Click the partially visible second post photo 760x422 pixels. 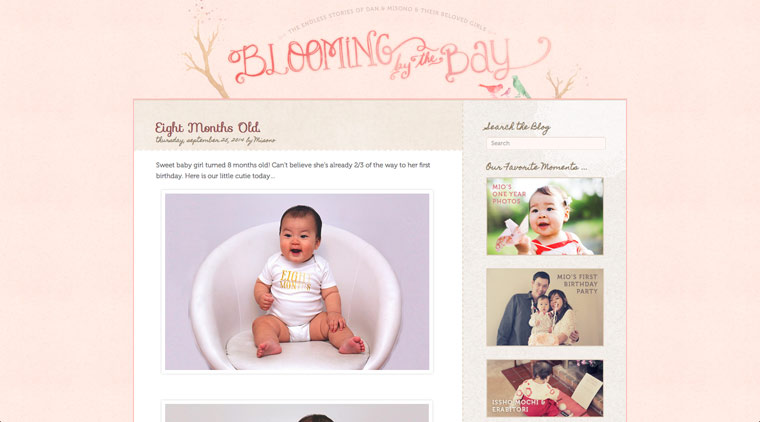(x=297, y=413)
